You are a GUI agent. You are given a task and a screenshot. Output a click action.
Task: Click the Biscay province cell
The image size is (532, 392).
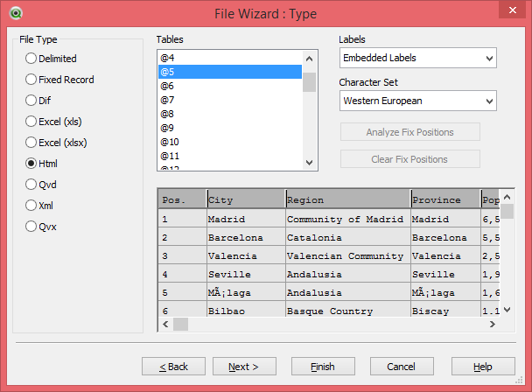click(x=446, y=311)
